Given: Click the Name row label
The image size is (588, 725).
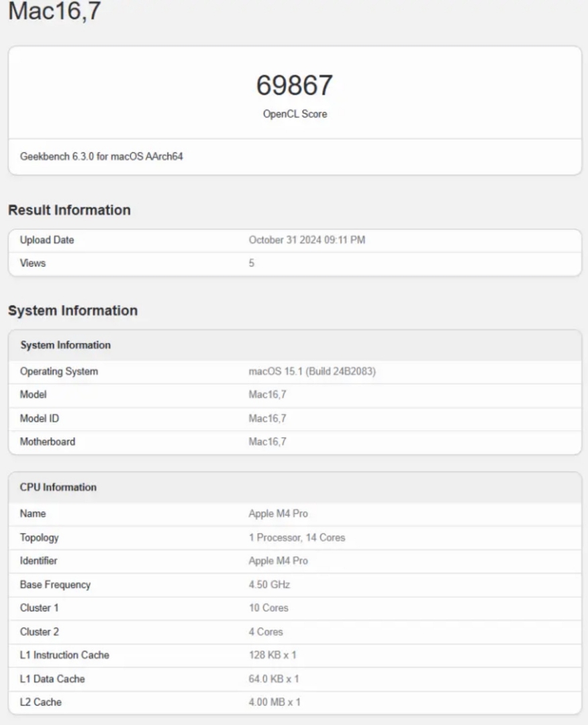Looking at the screenshot, I should point(33,514).
